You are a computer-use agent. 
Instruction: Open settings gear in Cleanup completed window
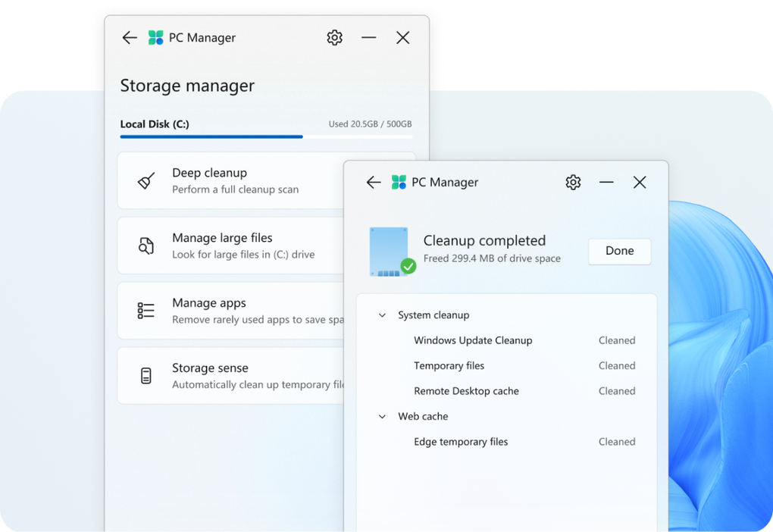pyautogui.click(x=573, y=183)
